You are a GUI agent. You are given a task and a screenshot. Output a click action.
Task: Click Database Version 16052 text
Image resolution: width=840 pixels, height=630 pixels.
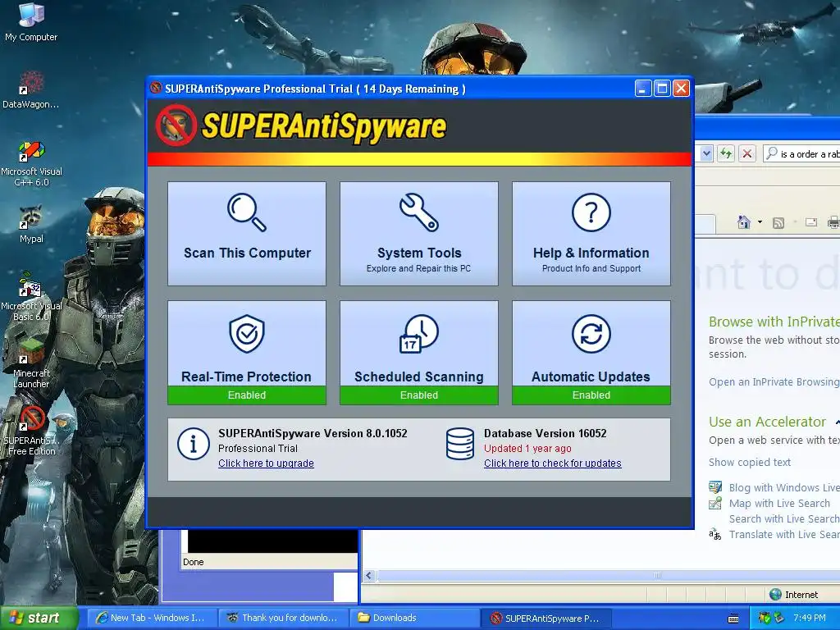pos(545,433)
